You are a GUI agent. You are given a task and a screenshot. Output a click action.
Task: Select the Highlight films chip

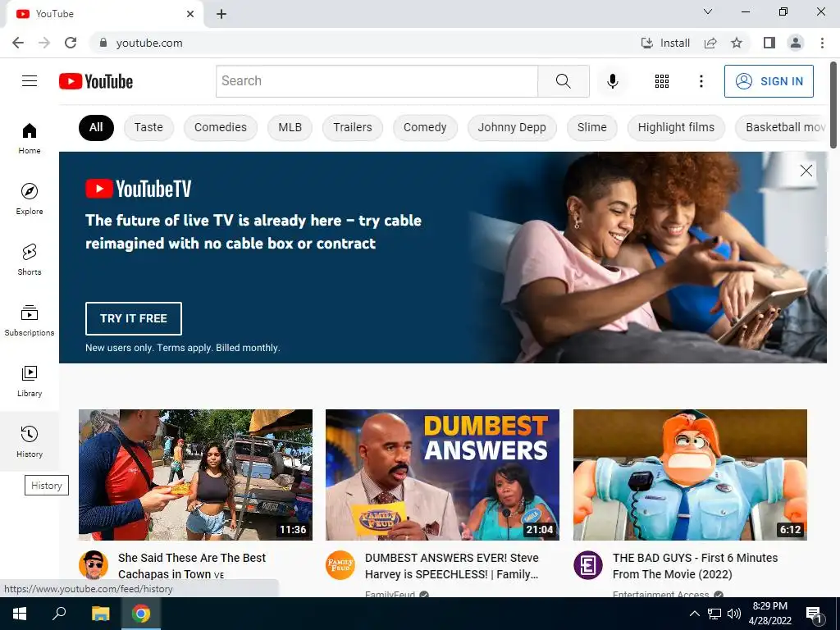click(676, 127)
